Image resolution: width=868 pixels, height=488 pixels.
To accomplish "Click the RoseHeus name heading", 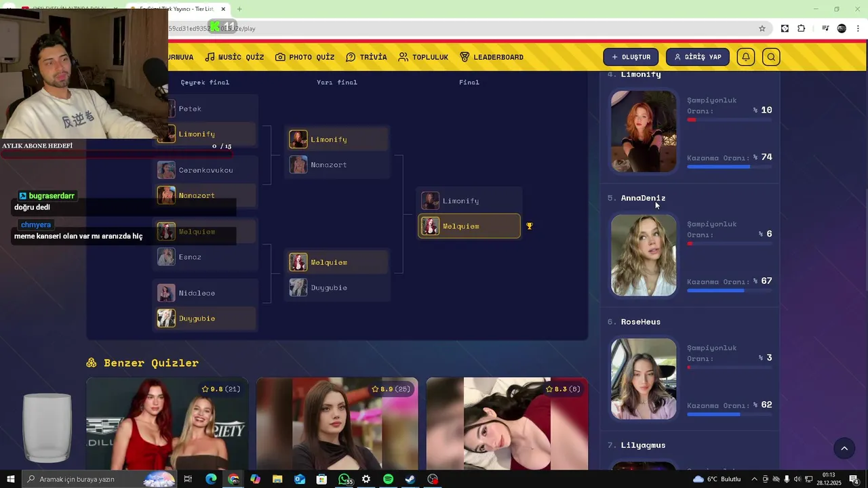I will tap(641, 322).
